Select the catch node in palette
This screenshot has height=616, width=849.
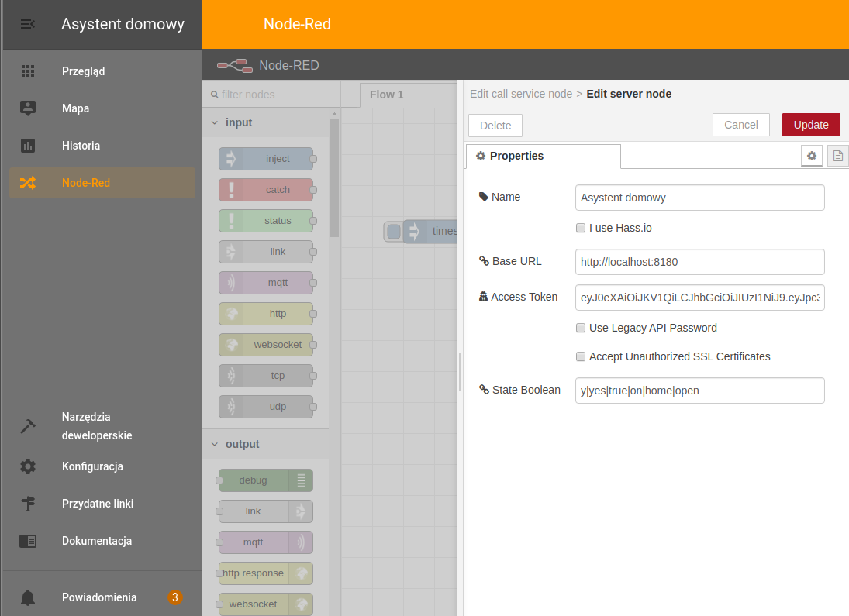tap(266, 190)
